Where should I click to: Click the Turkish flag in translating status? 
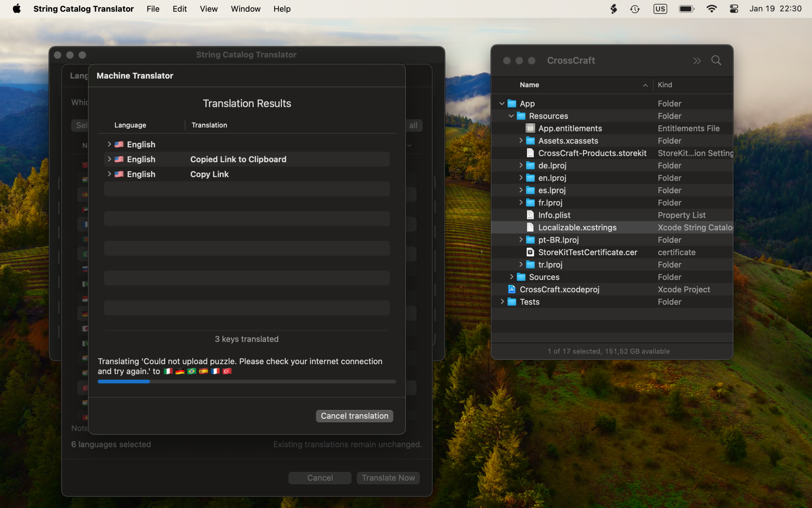(x=227, y=371)
